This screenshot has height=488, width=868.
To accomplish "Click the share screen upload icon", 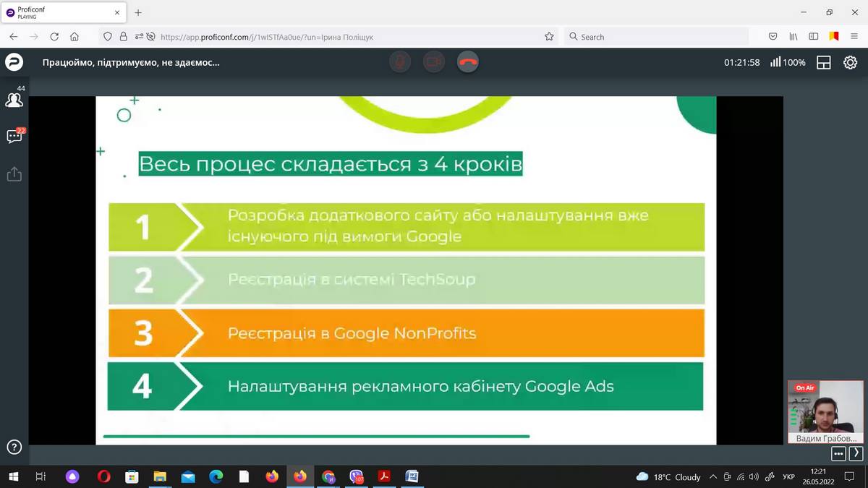I will [x=14, y=174].
